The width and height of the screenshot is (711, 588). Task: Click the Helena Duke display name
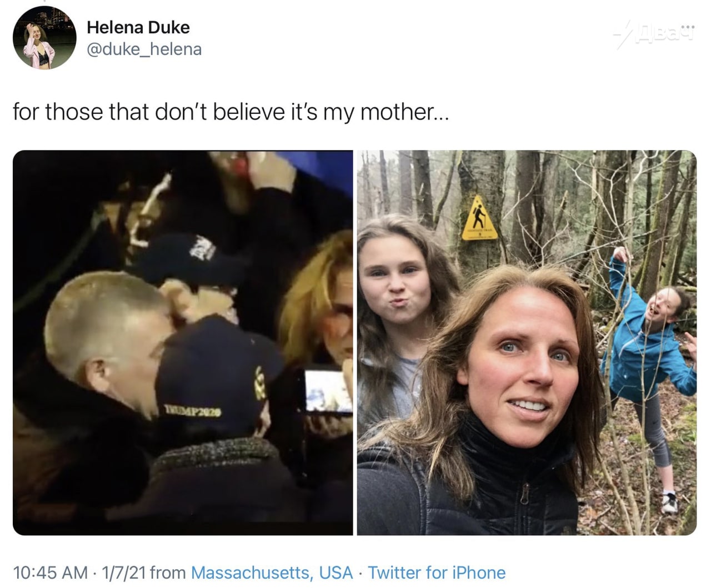pos(138,27)
